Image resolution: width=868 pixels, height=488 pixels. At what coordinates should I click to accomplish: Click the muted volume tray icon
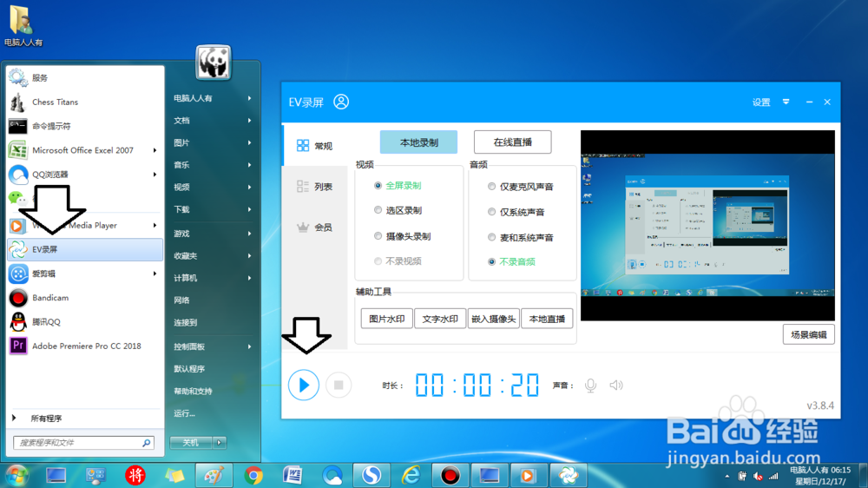pyautogui.click(x=759, y=477)
